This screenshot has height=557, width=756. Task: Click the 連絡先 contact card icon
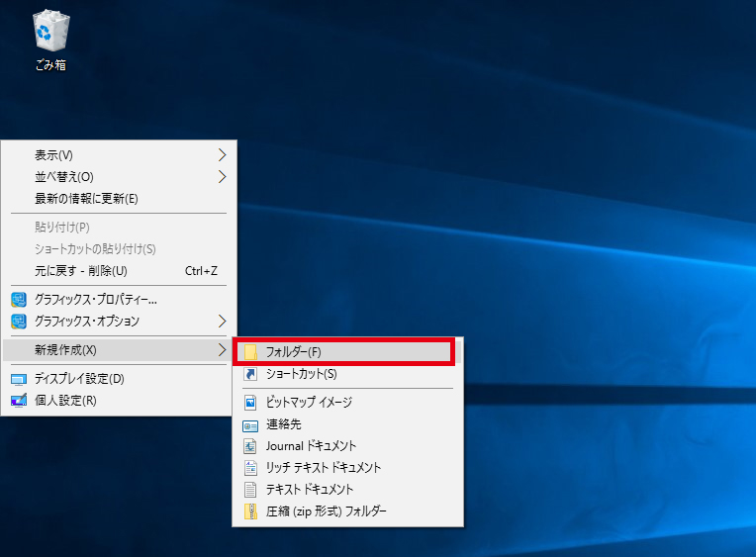(250, 425)
